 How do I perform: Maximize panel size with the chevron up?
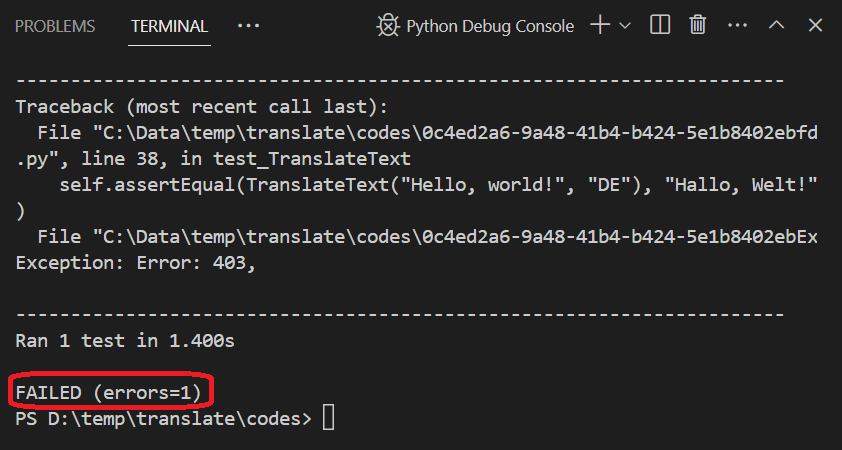coord(776,25)
